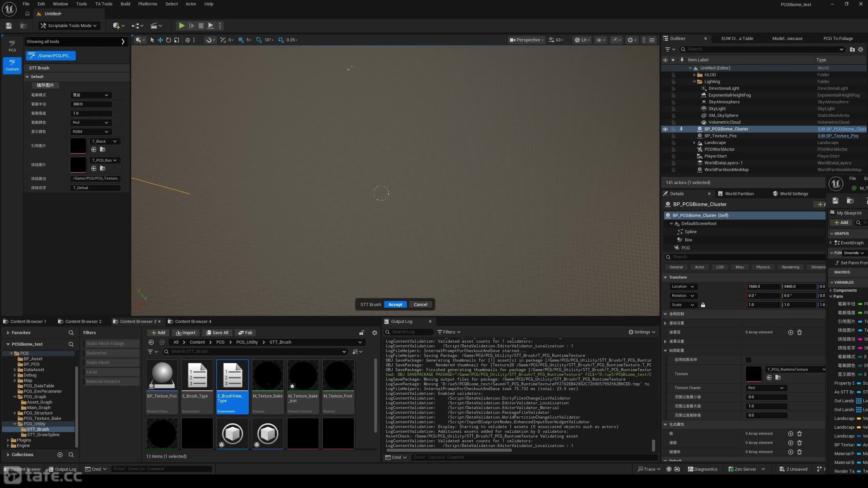Click the Save current level icon
This screenshot has height=488, width=868.
[x=9, y=26]
